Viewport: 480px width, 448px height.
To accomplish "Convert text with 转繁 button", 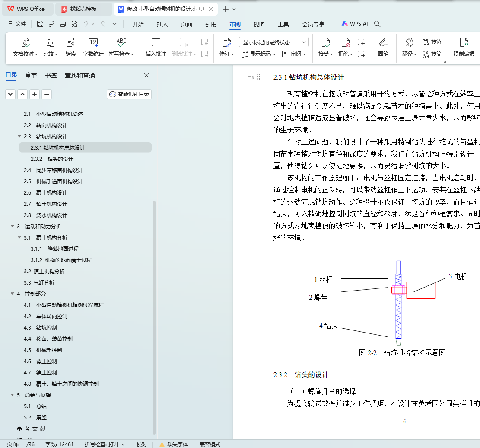I will pos(432,42).
